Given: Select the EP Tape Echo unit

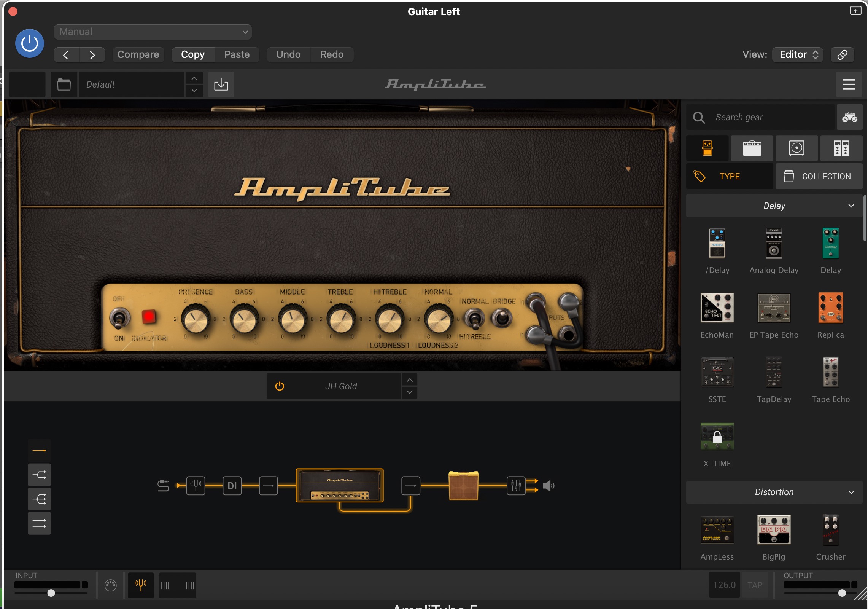Looking at the screenshot, I should 774,308.
